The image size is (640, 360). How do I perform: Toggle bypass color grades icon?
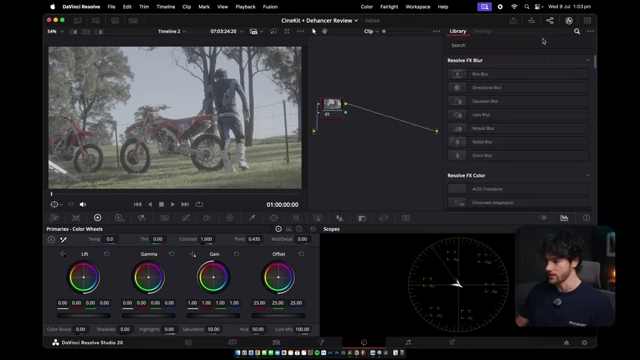pyautogui.click(x=273, y=31)
